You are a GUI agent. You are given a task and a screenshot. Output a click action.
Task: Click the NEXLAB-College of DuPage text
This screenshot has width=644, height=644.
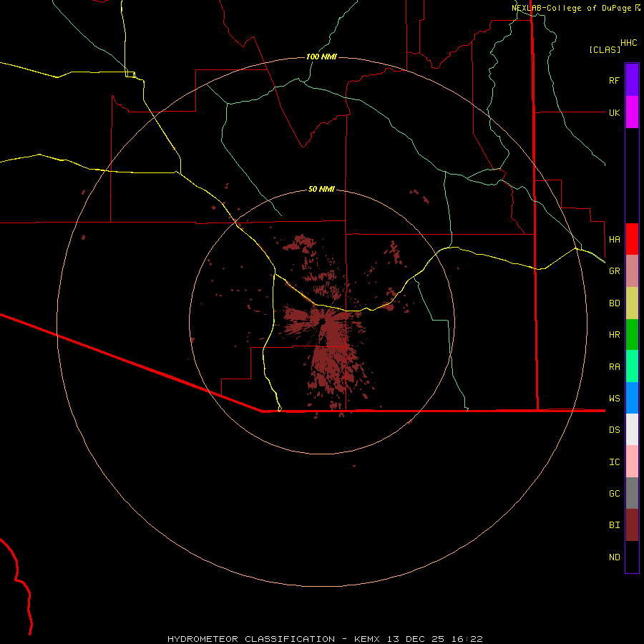pos(571,8)
